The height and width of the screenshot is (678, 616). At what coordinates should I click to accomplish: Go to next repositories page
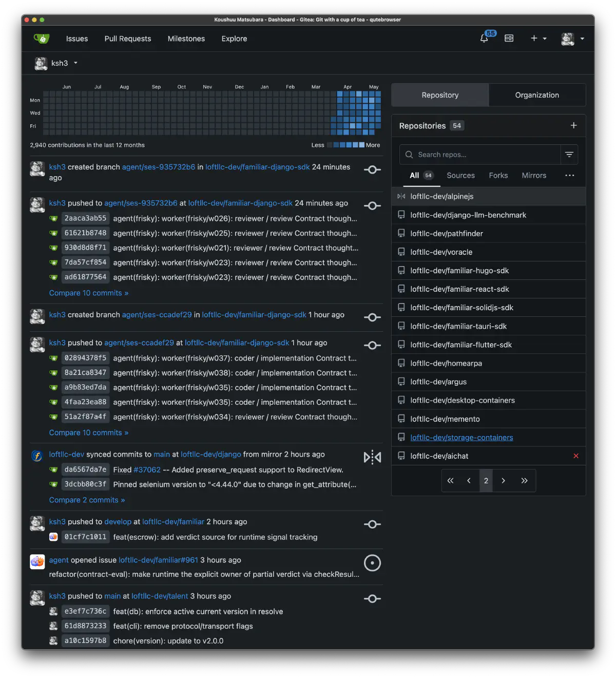pos(503,481)
